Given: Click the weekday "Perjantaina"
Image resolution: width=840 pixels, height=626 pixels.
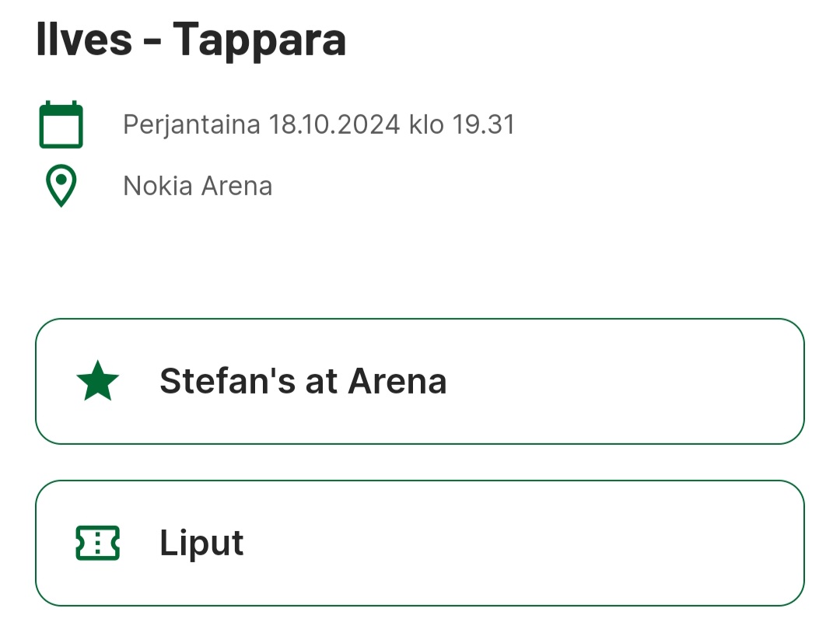Looking at the screenshot, I should click(191, 124).
